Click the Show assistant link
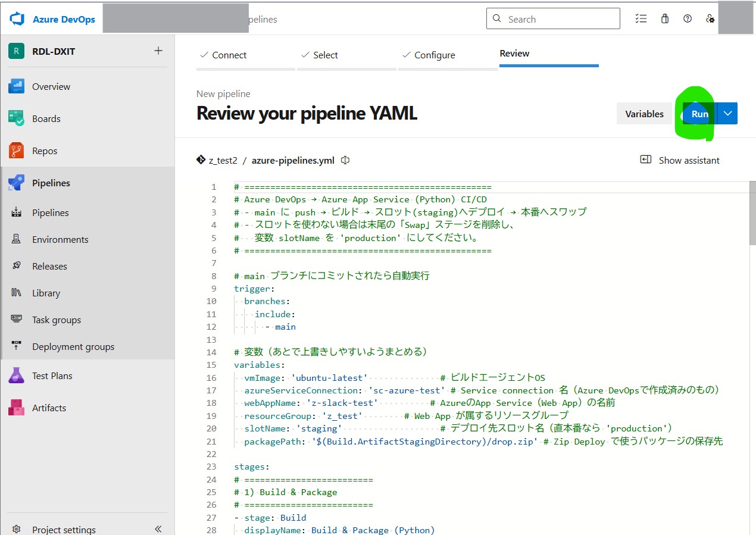The width and height of the screenshot is (756, 535). [x=689, y=160]
